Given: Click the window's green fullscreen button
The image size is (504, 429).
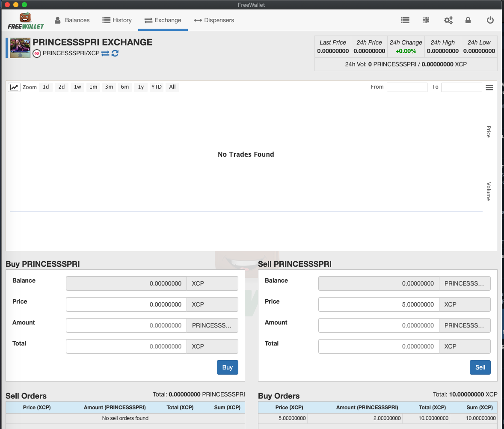Looking at the screenshot, I should [24, 5].
